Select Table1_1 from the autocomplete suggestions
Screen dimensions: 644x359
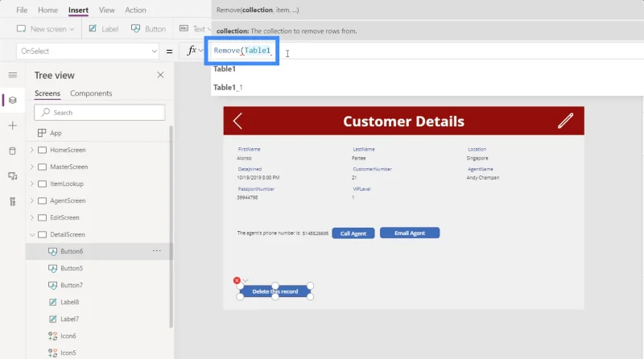228,88
